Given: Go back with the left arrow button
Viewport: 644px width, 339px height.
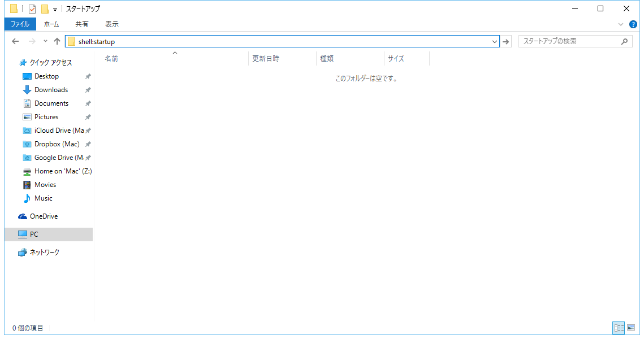Looking at the screenshot, I should [x=16, y=41].
